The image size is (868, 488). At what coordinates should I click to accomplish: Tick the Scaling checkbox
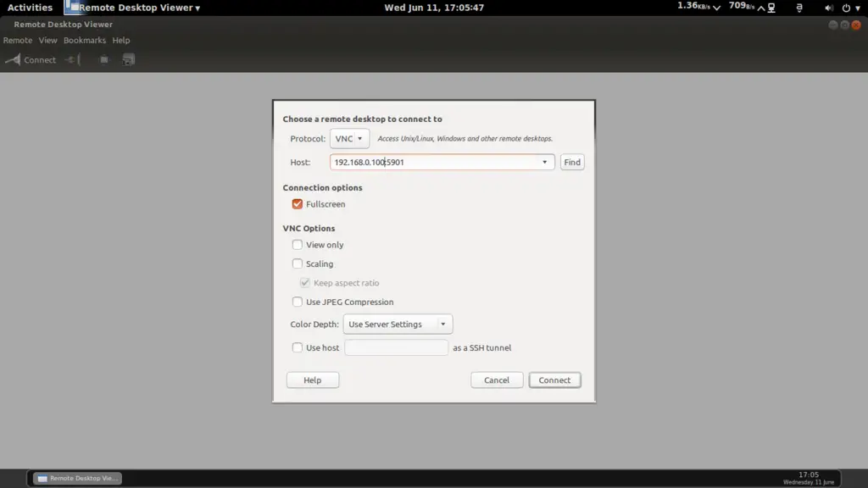click(x=298, y=263)
